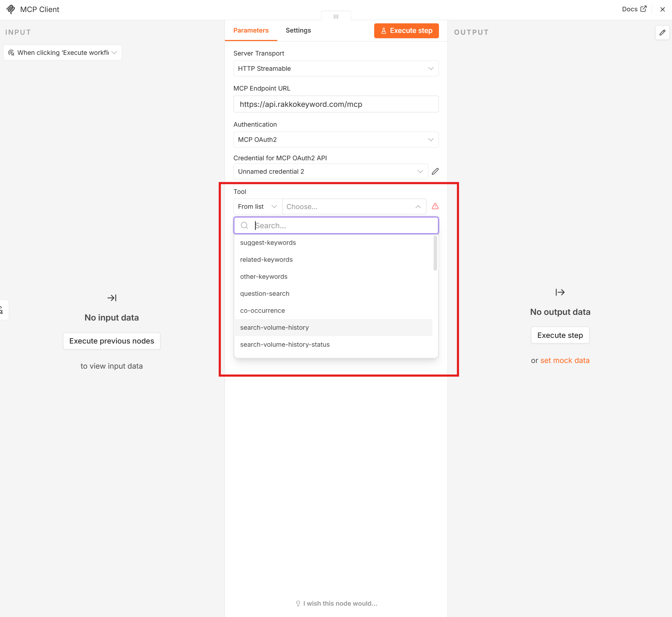672x617 pixels.
Task: Click the MCP Client node icon
Action: tap(11, 9)
